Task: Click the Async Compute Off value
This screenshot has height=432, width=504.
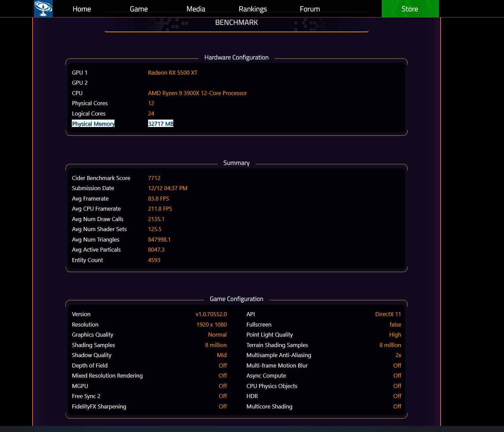Action: click(x=397, y=376)
